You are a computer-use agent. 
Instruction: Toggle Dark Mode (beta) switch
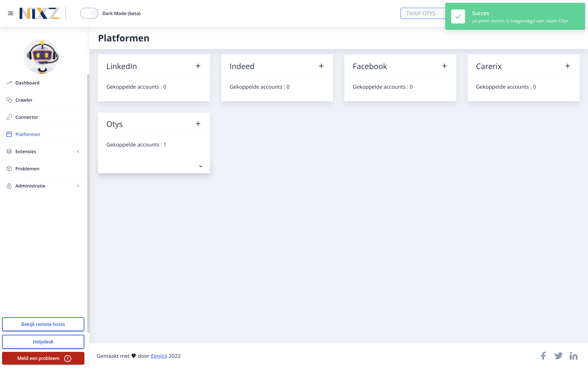(89, 13)
